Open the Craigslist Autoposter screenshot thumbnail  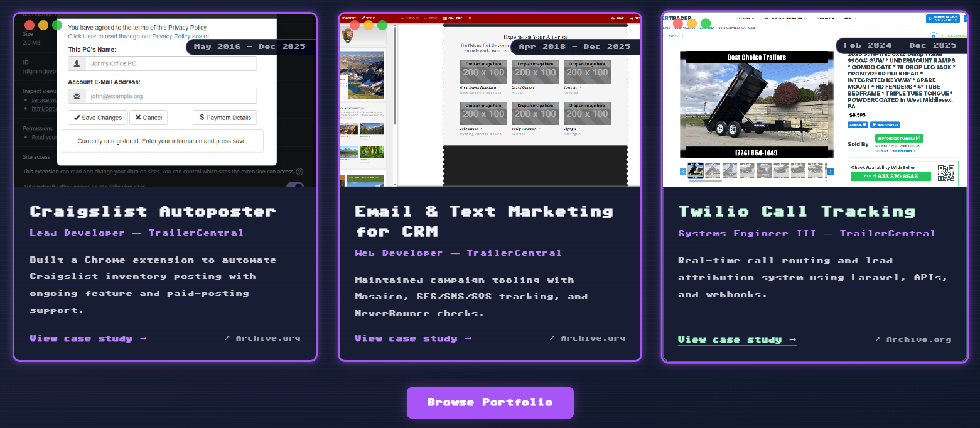point(165,101)
